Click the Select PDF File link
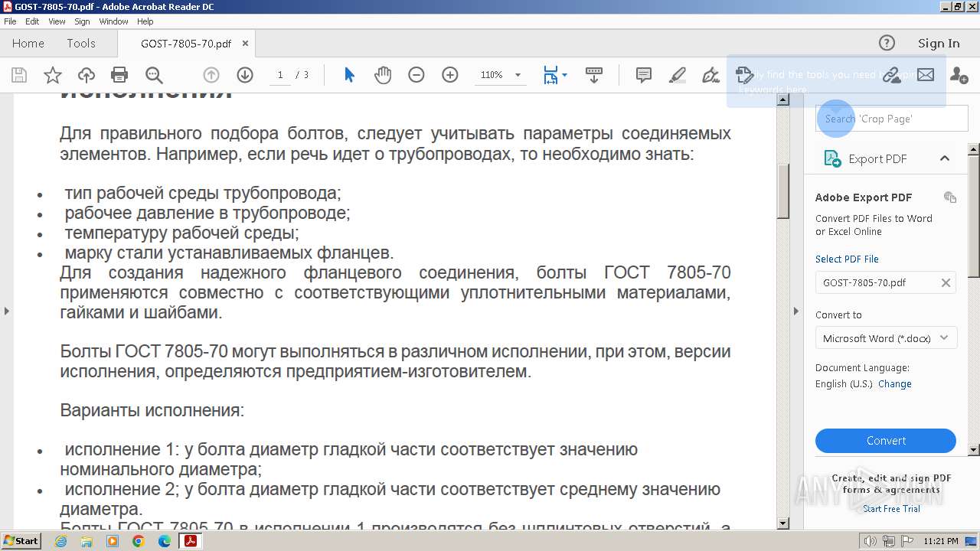Viewport: 980px width, 551px height. tap(847, 259)
